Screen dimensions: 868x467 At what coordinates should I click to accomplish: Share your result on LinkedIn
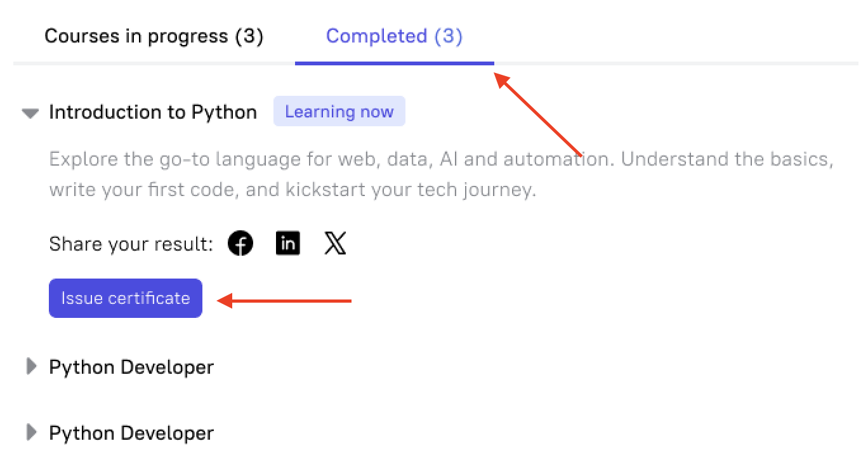[x=288, y=244]
